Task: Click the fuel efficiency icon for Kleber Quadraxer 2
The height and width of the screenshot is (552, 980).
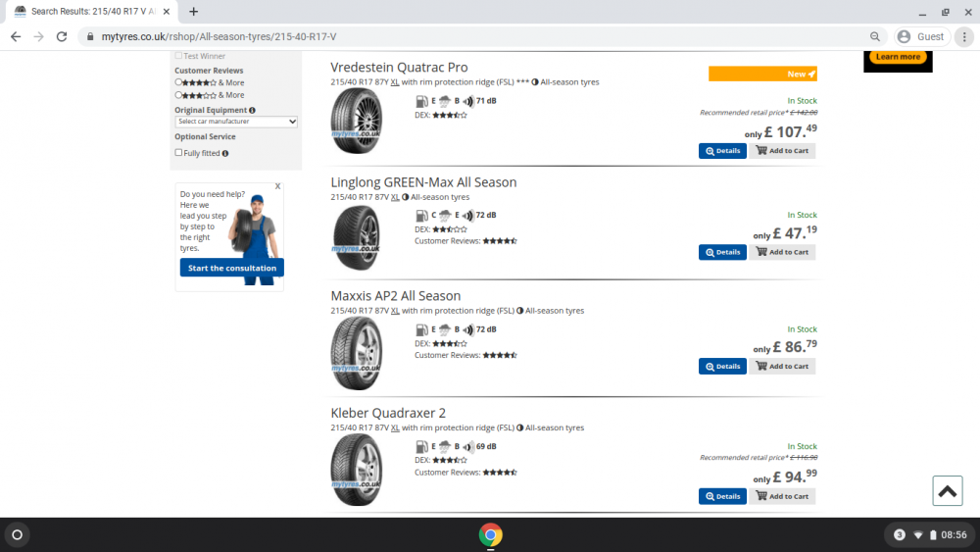Action: [421, 447]
